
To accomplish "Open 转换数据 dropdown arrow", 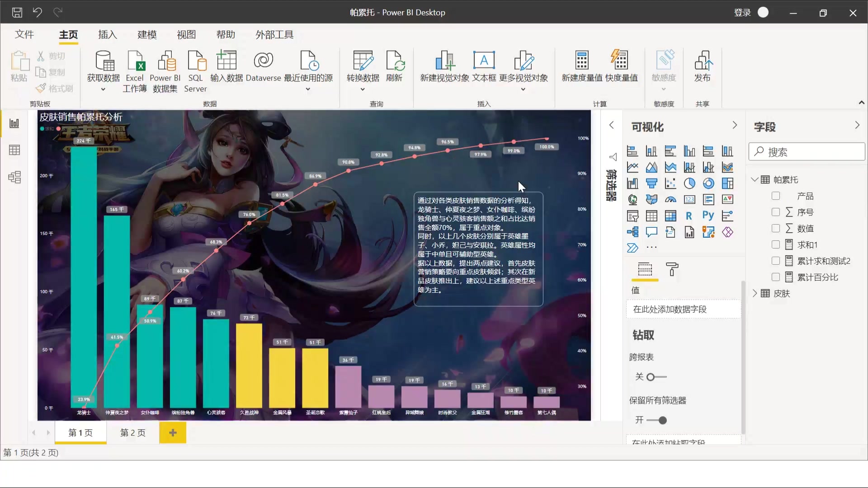I will [363, 89].
